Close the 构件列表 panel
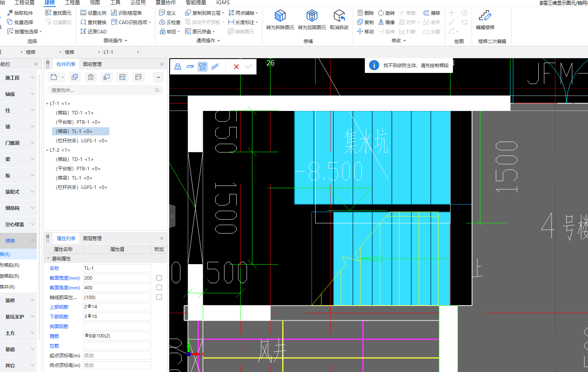This screenshot has height=372, width=588. tap(162, 64)
